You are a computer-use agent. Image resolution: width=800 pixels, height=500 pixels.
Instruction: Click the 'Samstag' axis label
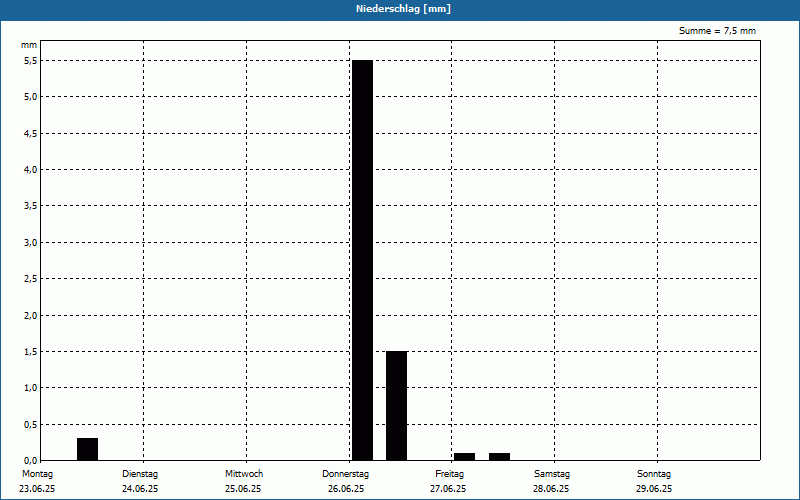coord(552,474)
